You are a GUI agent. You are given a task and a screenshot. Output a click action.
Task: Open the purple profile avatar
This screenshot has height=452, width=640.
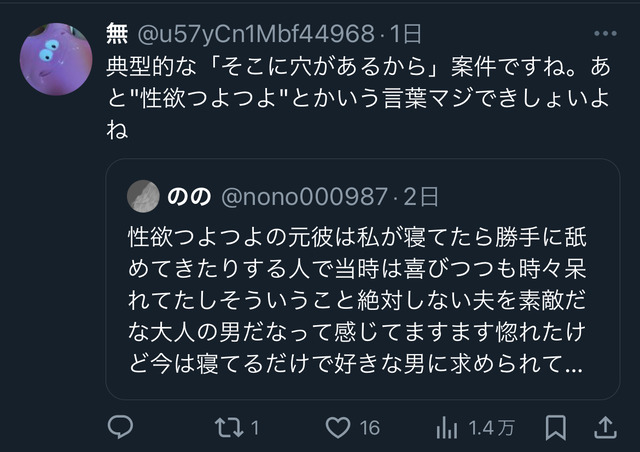point(56,59)
